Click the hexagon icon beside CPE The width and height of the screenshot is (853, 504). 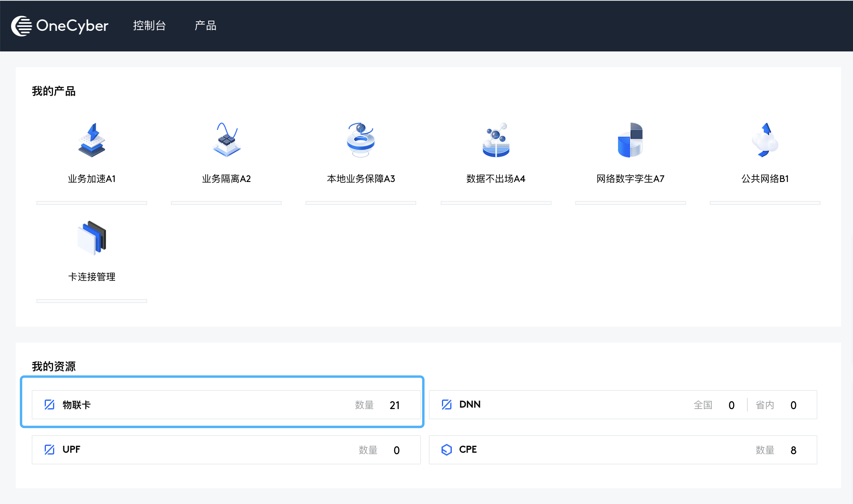(x=447, y=450)
